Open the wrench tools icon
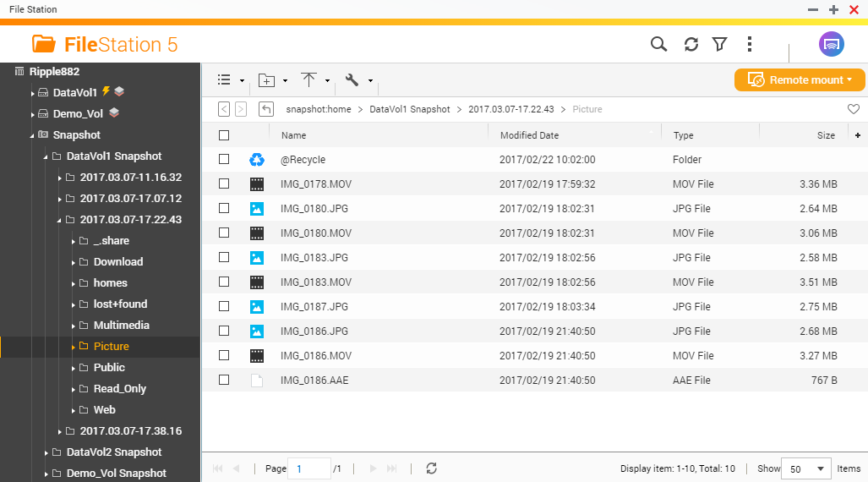This screenshot has height=482, width=868. [352, 80]
